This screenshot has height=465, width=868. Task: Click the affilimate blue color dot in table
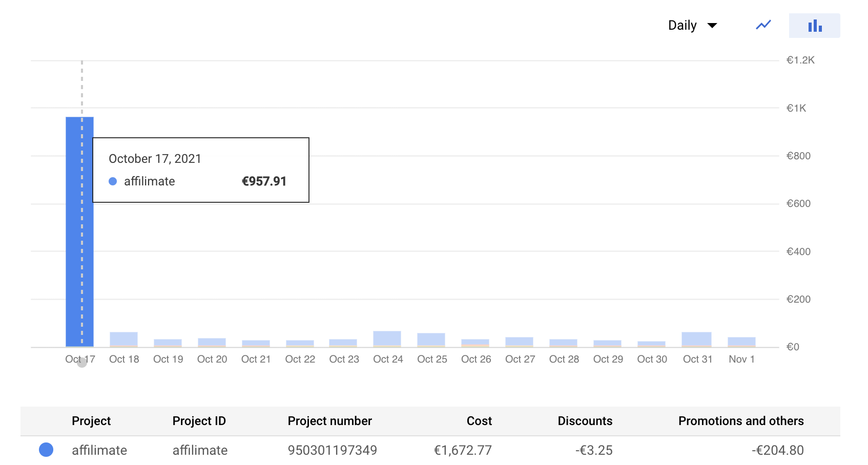(x=46, y=450)
